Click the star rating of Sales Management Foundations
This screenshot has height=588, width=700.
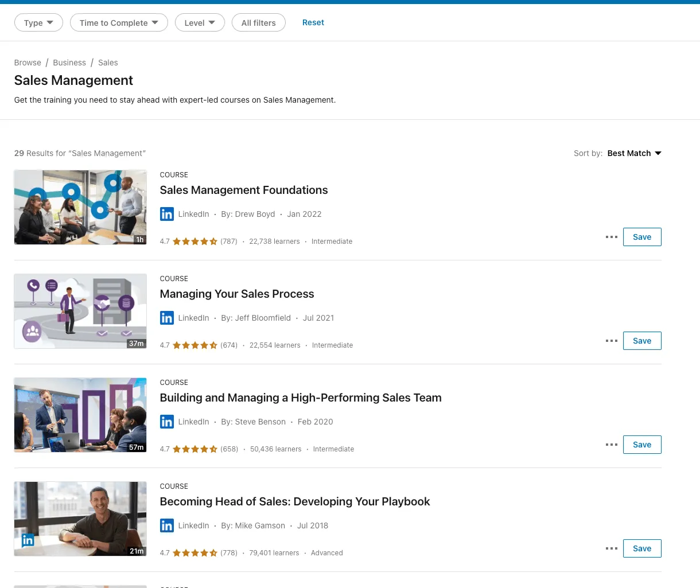click(x=195, y=241)
